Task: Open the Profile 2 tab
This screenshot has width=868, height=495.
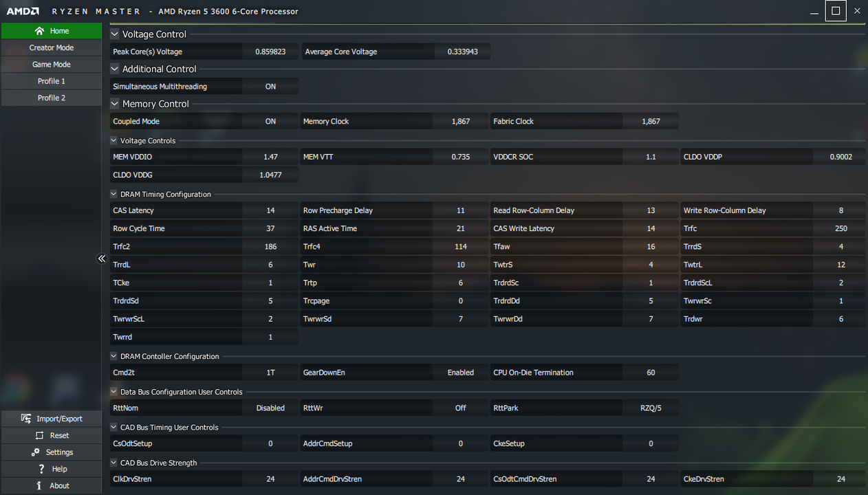Action: pos(52,98)
